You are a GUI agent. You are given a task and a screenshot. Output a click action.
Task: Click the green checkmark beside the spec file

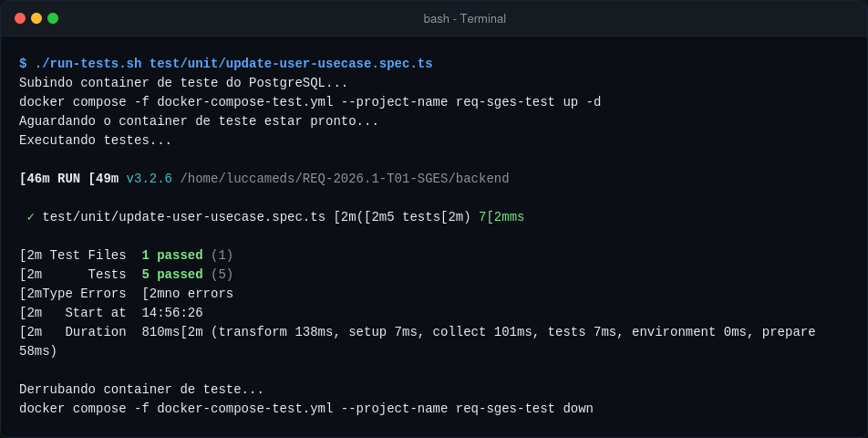click(x=30, y=217)
